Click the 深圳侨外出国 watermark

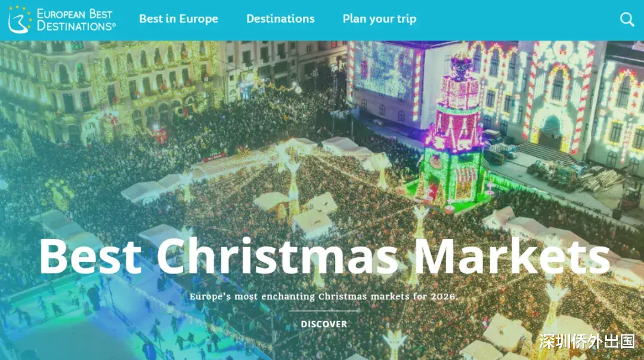coord(587,341)
